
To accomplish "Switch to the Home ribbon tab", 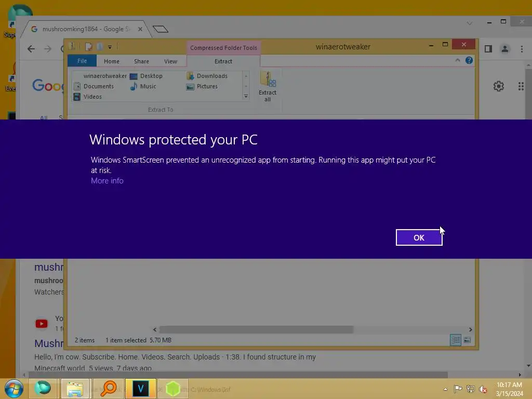I will 112,61.
